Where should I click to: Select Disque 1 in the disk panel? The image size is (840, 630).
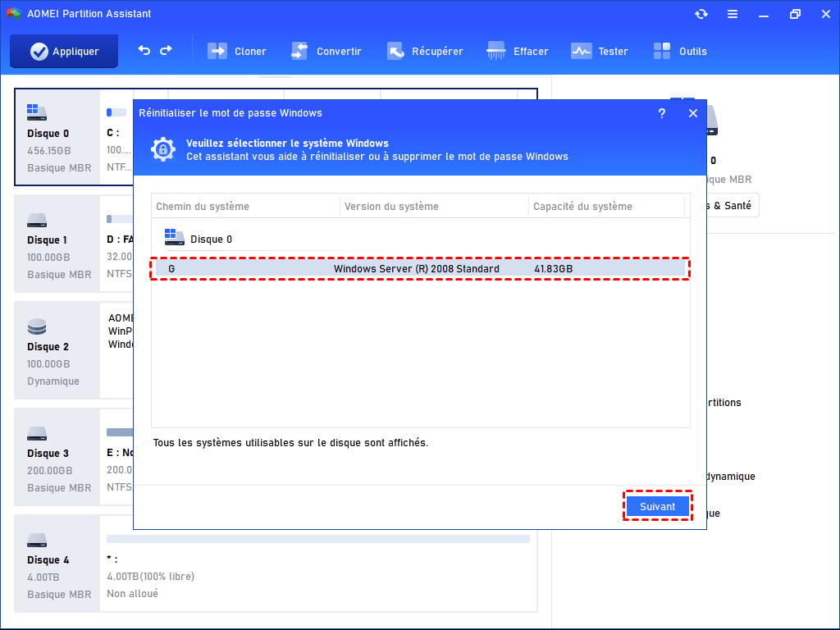tap(57, 244)
